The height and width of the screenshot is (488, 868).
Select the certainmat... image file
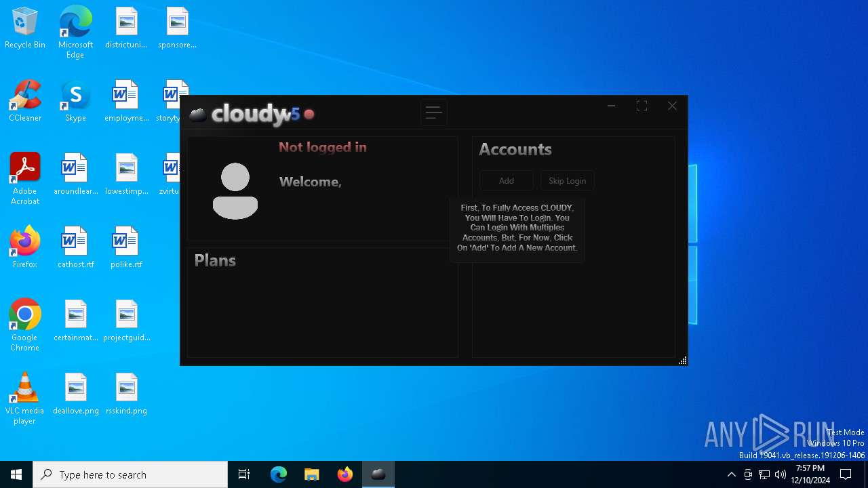click(x=75, y=321)
